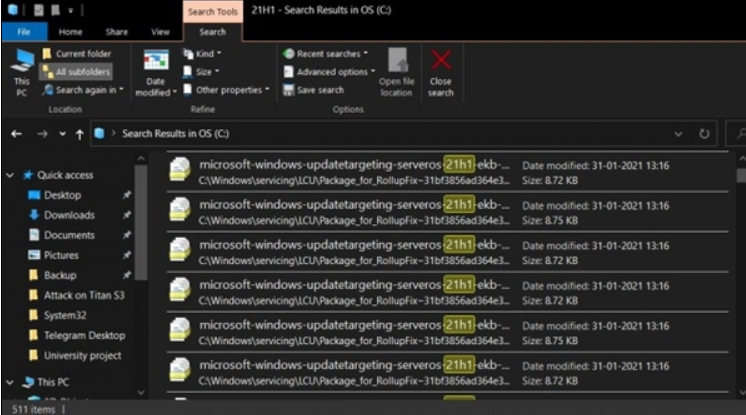The width and height of the screenshot is (746, 415).
Task: Open the Size filter dropdown
Action: point(201,72)
